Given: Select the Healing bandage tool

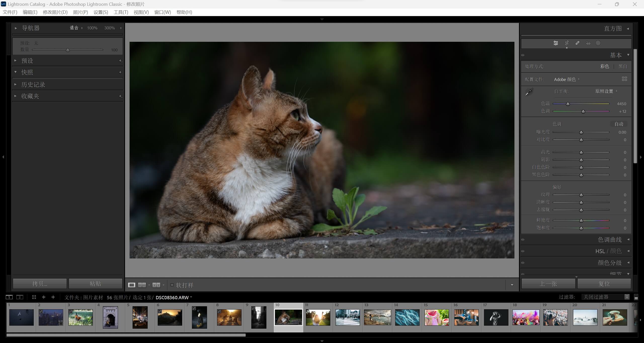Looking at the screenshot, I should 578,43.
